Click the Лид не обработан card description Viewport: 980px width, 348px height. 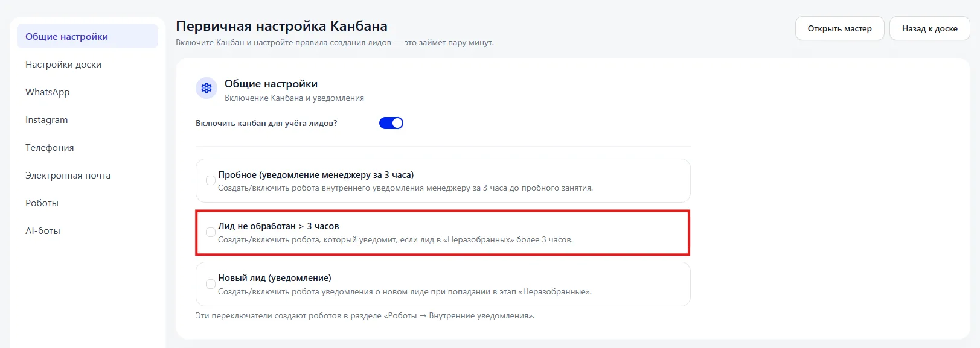(x=396, y=240)
